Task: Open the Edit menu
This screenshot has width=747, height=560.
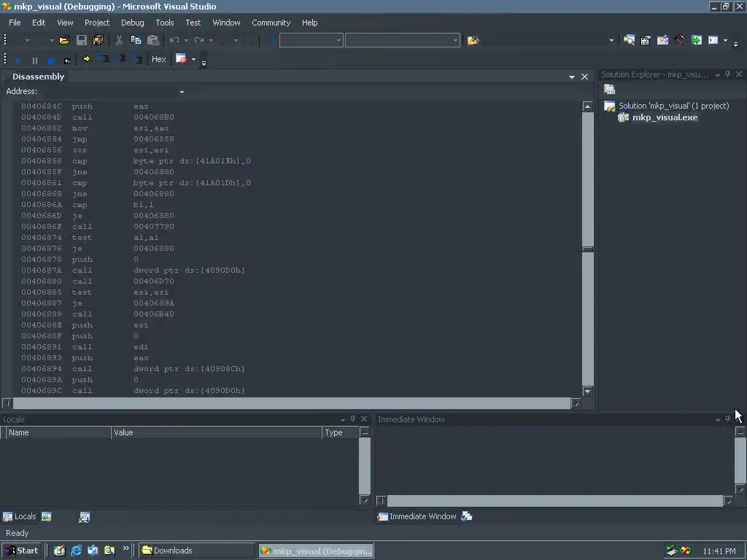Action: [x=39, y=23]
